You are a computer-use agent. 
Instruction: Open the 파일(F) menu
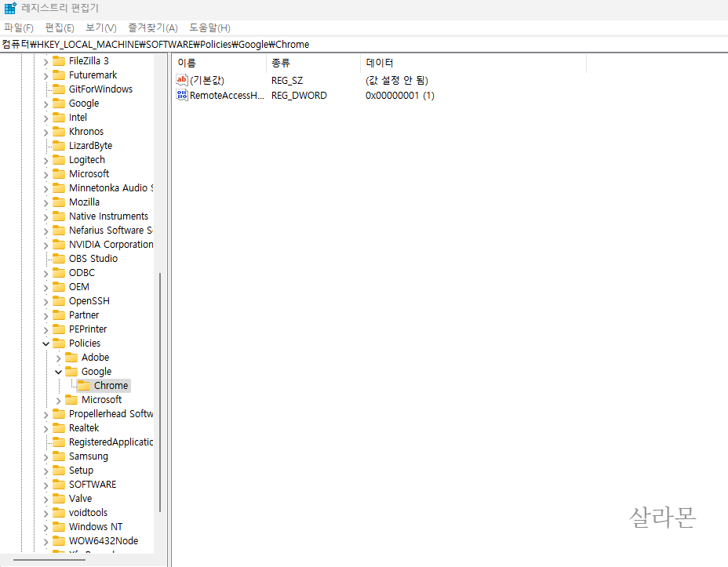(x=19, y=27)
